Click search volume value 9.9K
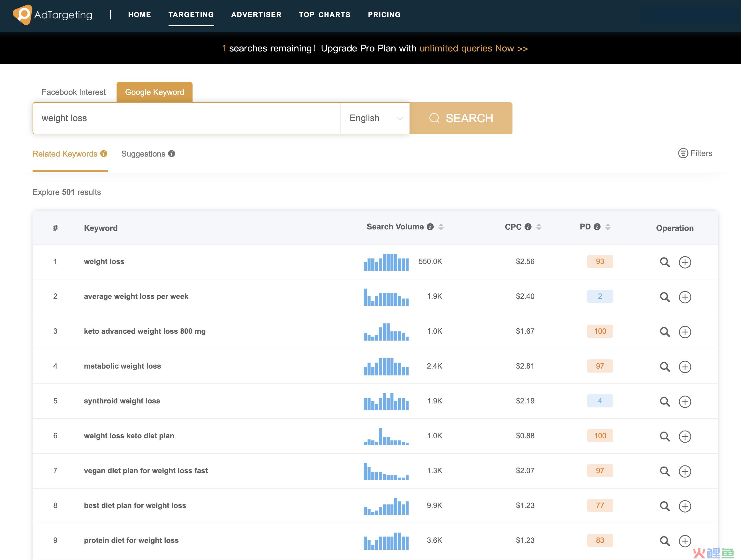Screen dimensions: 741x560 pos(434,505)
